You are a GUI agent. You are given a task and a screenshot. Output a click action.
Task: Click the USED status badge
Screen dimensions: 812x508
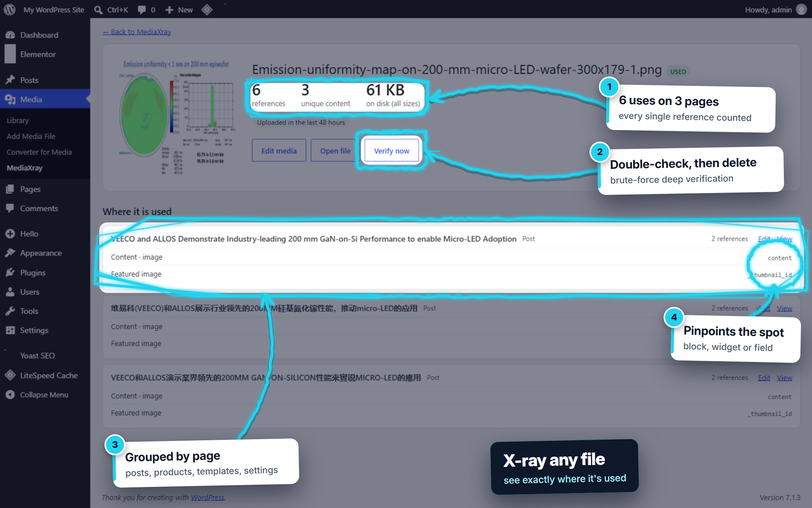[x=678, y=71]
